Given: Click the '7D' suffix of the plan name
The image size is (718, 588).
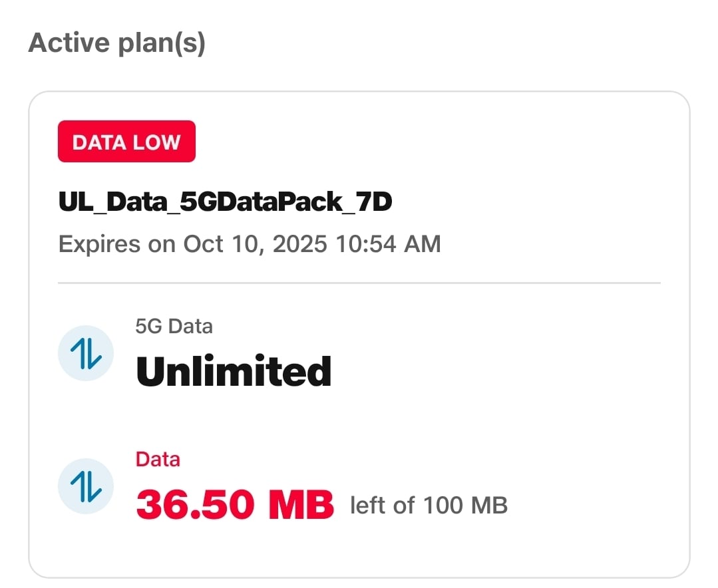Looking at the screenshot, I should click(x=374, y=203).
